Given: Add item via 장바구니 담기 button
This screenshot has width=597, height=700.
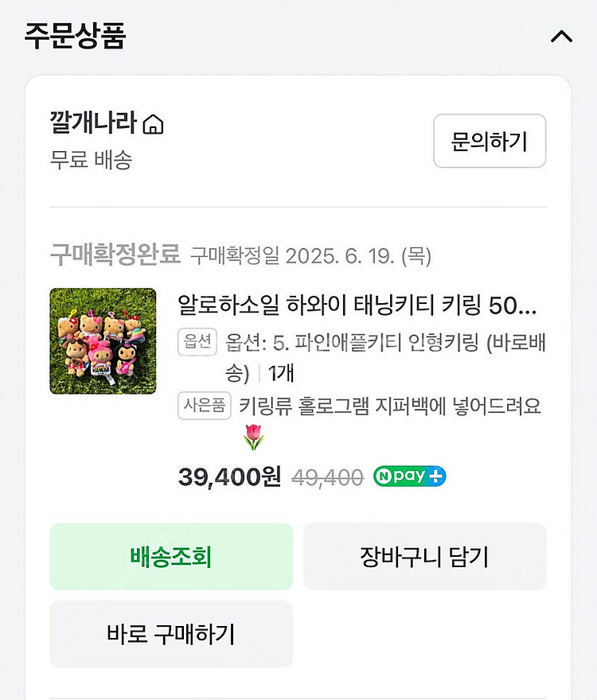Looking at the screenshot, I should tap(424, 557).
